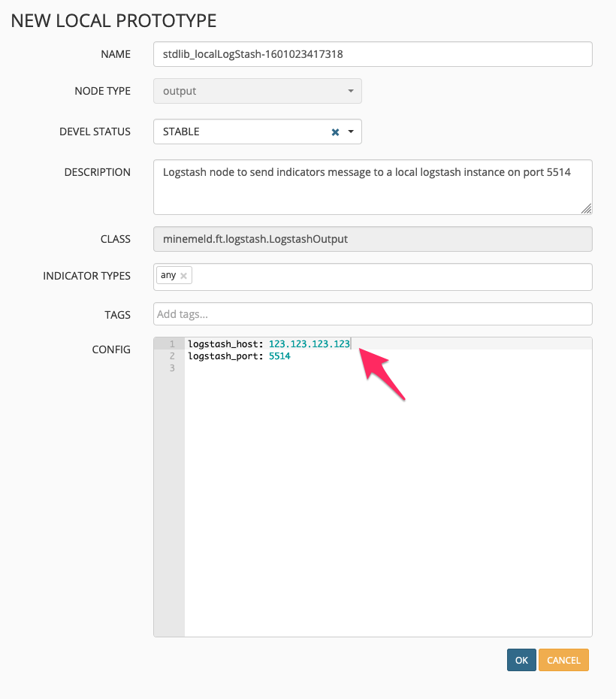The height and width of the screenshot is (699, 616).
Task: Select the CLASS field showing LogstashOutput
Action: pyautogui.click(x=373, y=239)
